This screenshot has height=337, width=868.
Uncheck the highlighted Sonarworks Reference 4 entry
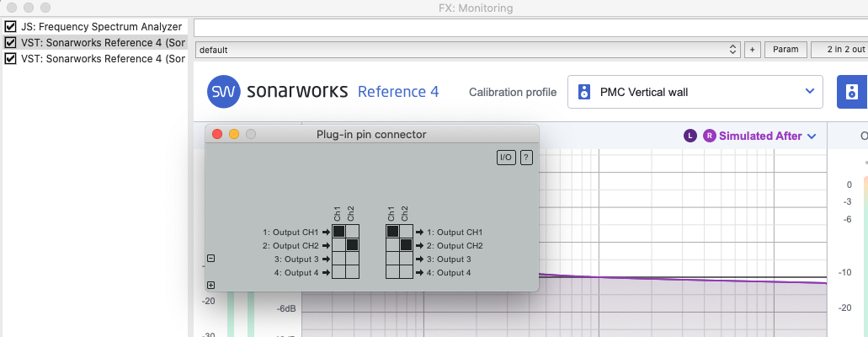pos(10,43)
